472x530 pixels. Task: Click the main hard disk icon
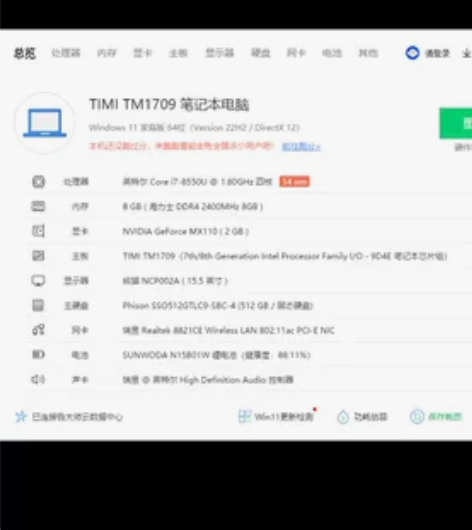(38, 305)
